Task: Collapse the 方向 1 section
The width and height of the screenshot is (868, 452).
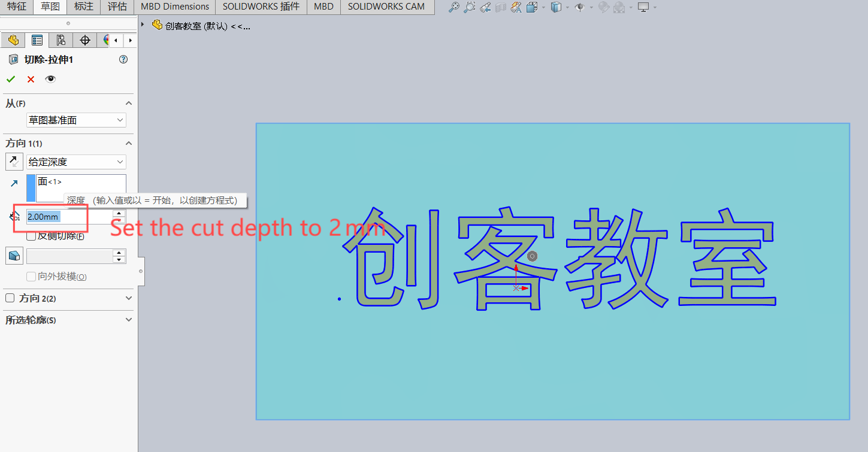Action: (129, 144)
